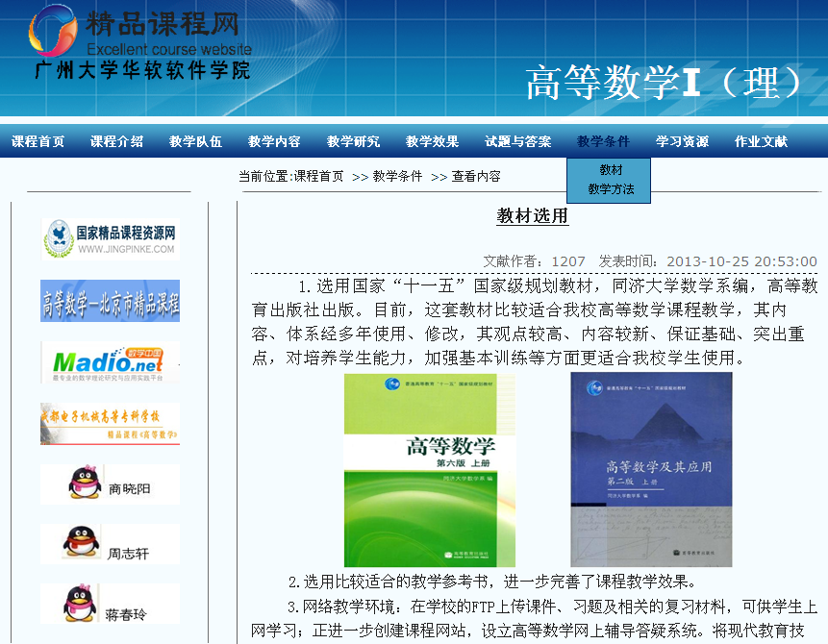
Task: Open the 课程首页 navigation menu item
Action: pyautogui.click(x=38, y=141)
